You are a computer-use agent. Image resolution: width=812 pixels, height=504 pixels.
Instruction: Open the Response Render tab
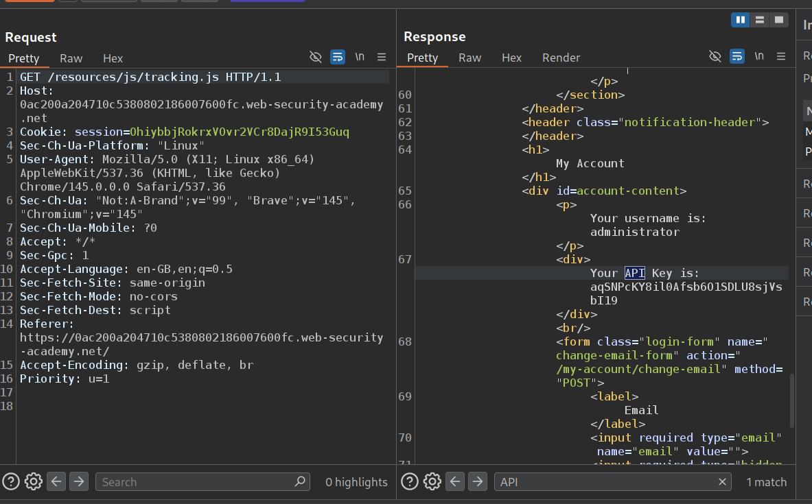coord(561,58)
